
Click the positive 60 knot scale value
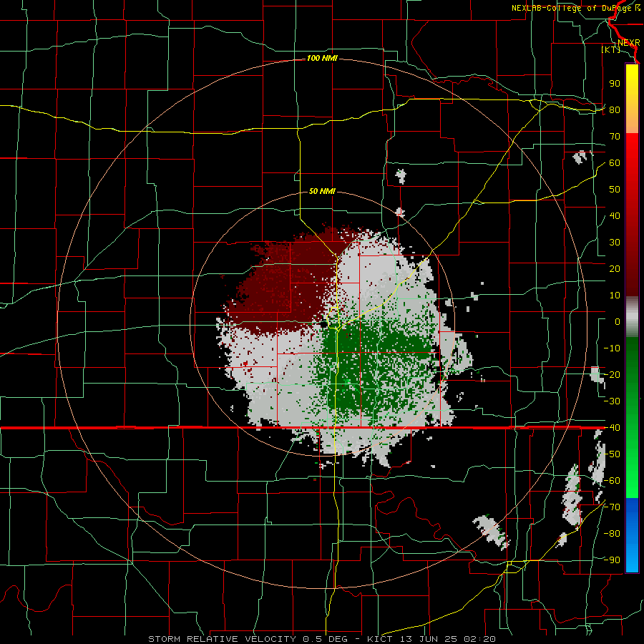[x=615, y=163]
